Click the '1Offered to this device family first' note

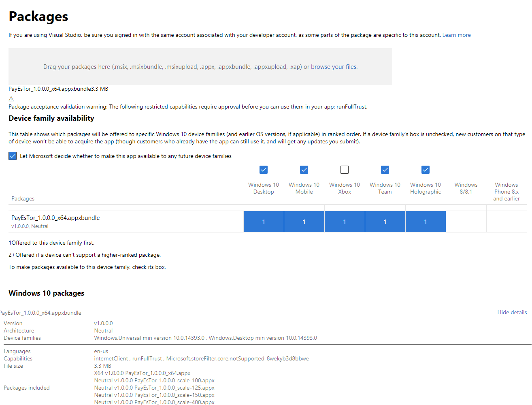(x=51, y=243)
